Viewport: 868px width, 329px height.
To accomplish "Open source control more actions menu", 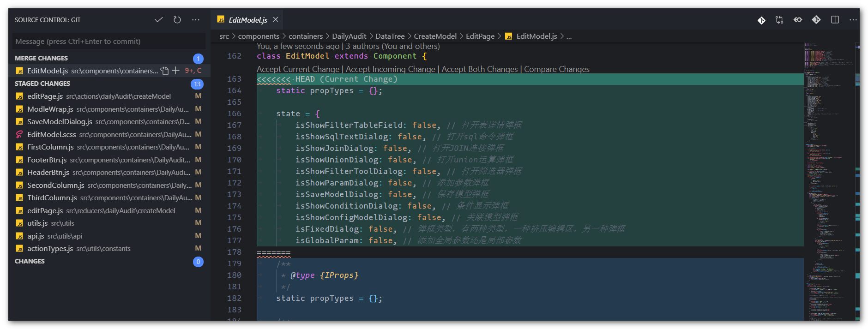I will click(196, 20).
